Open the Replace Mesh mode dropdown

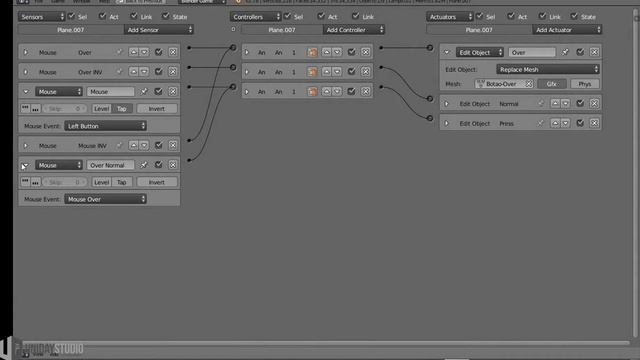[x=548, y=69]
